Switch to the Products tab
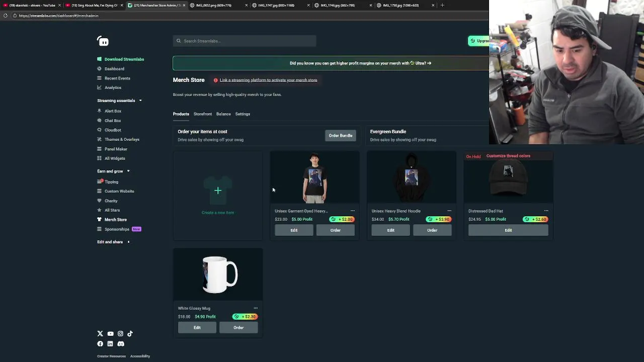 [181, 114]
